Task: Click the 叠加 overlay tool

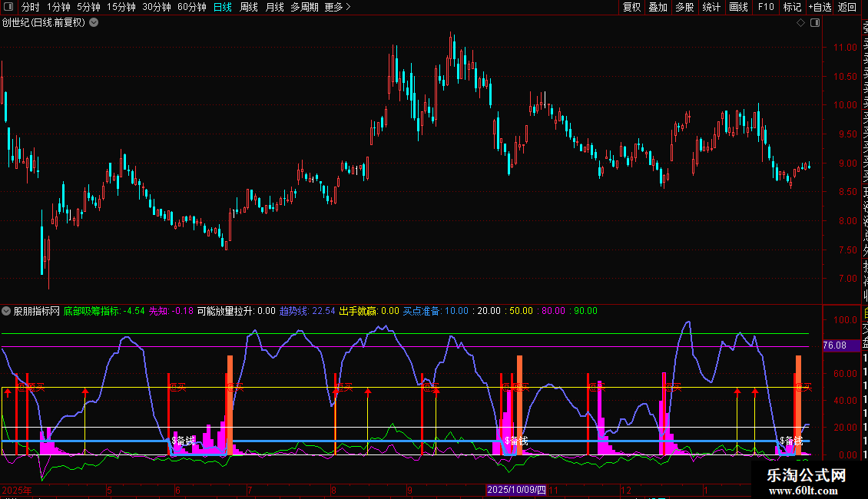Action: point(658,7)
